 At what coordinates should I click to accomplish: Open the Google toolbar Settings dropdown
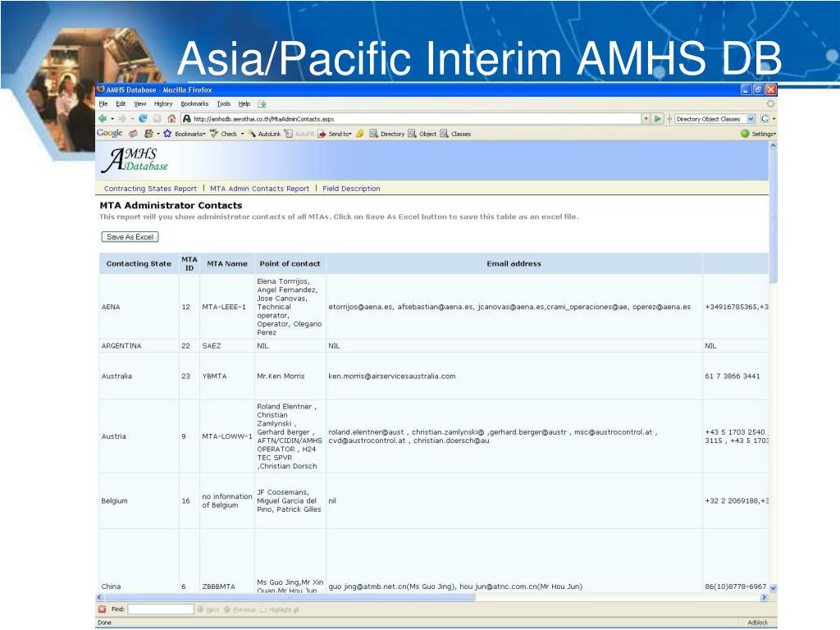click(763, 134)
